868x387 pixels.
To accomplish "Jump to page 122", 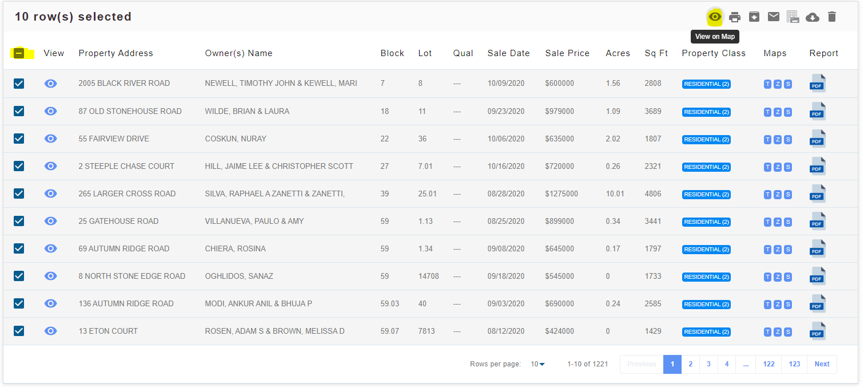I will pos(769,364).
